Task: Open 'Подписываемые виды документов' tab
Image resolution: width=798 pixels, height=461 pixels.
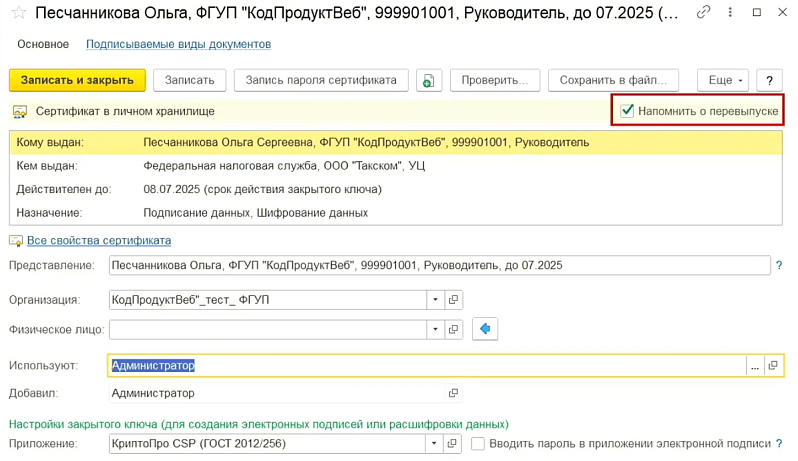Action: click(x=178, y=44)
